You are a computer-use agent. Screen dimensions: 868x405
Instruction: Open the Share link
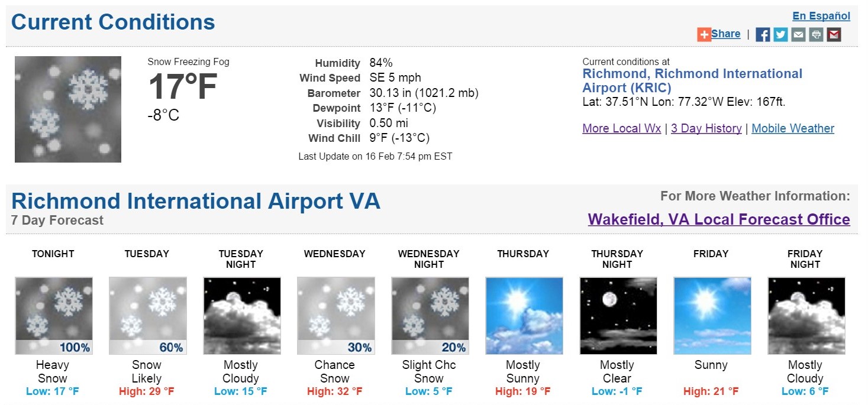725,34
